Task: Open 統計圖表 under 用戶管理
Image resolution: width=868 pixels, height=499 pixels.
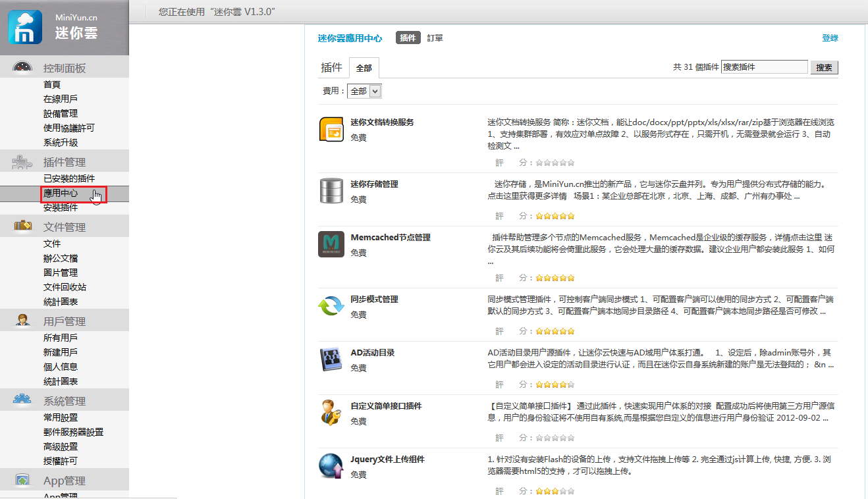Action: [61, 381]
